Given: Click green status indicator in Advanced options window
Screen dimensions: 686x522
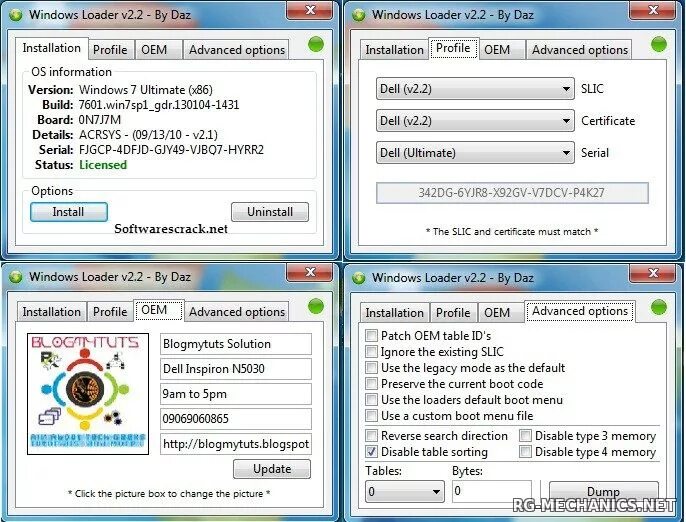Looking at the screenshot, I should click(x=659, y=307).
